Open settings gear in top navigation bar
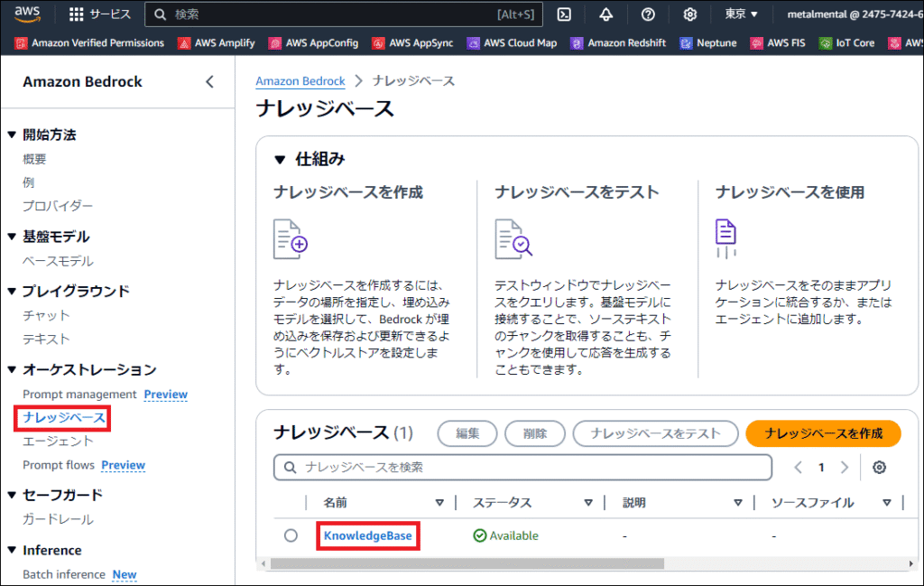This screenshot has width=924, height=586. 690,14
